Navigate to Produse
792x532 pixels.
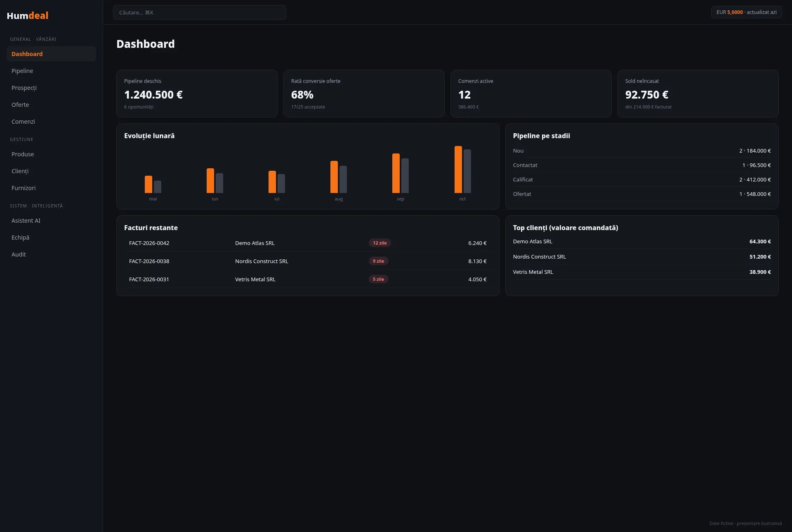pyautogui.click(x=51, y=154)
